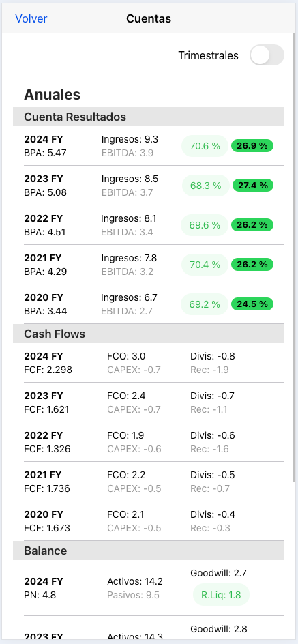Select the 70.6 % margin badge
This screenshot has width=298, height=644.
point(205,146)
